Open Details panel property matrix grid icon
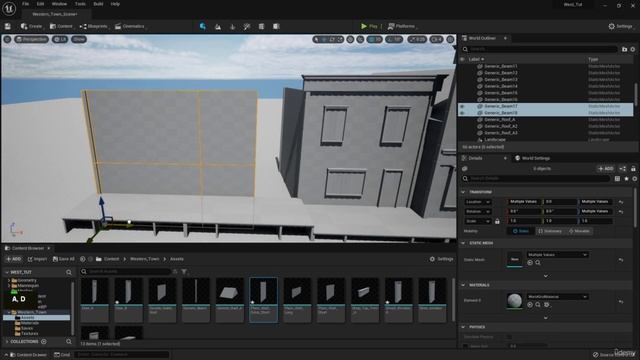This screenshot has width=640, height=360. (x=617, y=179)
